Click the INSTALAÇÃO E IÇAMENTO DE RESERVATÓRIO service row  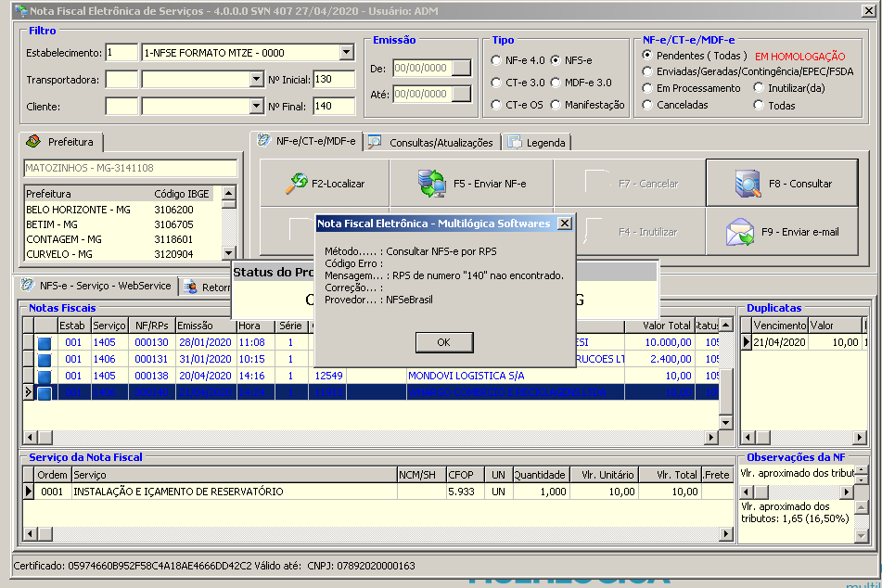(x=377, y=492)
